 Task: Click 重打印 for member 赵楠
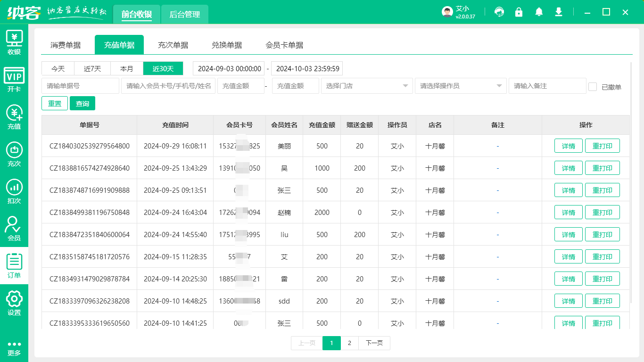pyautogui.click(x=603, y=213)
